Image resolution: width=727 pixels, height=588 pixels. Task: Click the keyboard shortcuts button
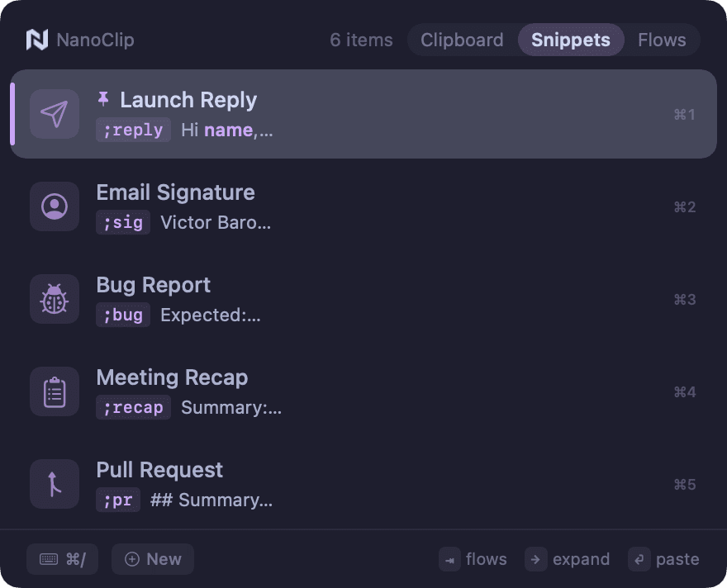pyautogui.click(x=62, y=559)
